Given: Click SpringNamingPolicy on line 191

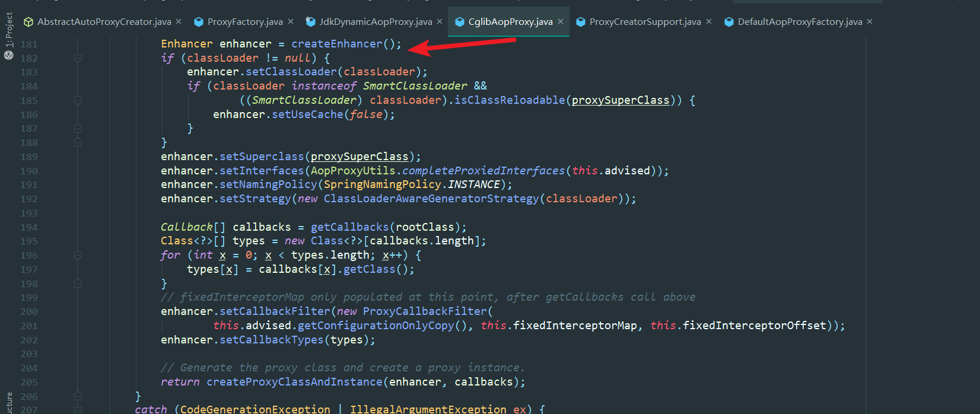Looking at the screenshot, I should click(383, 184).
